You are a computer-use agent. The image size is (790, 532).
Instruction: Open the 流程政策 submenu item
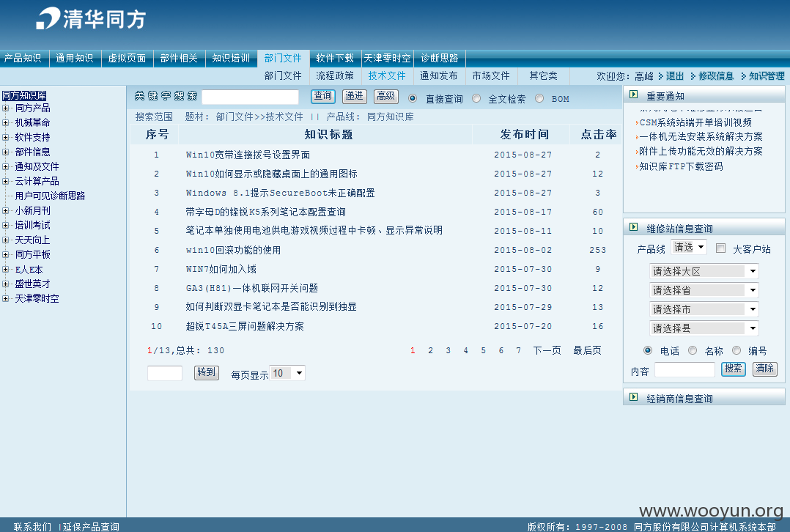tap(335, 75)
